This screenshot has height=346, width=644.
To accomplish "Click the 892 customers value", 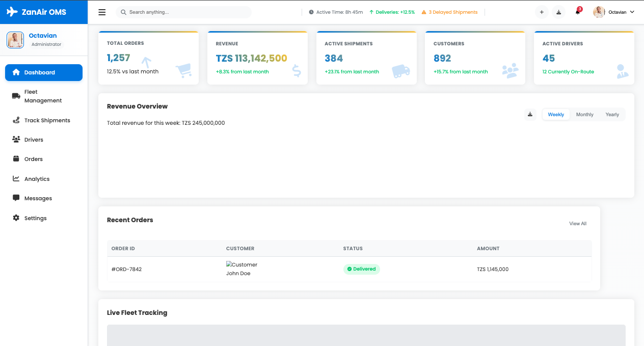I will pos(442,59).
